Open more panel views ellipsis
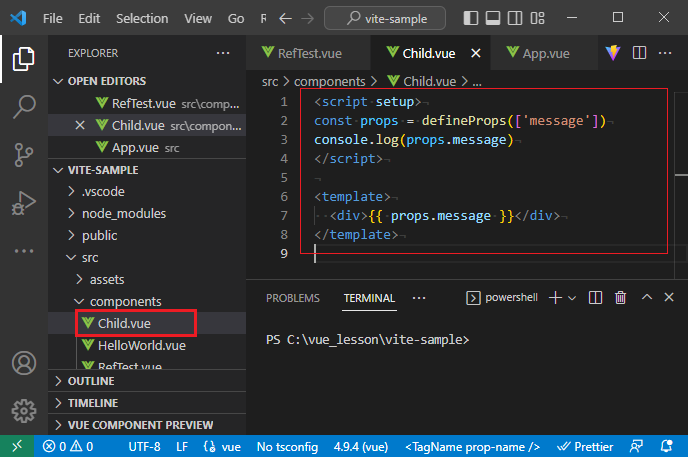This screenshot has width=688, height=457. pyautogui.click(x=419, y=298)
